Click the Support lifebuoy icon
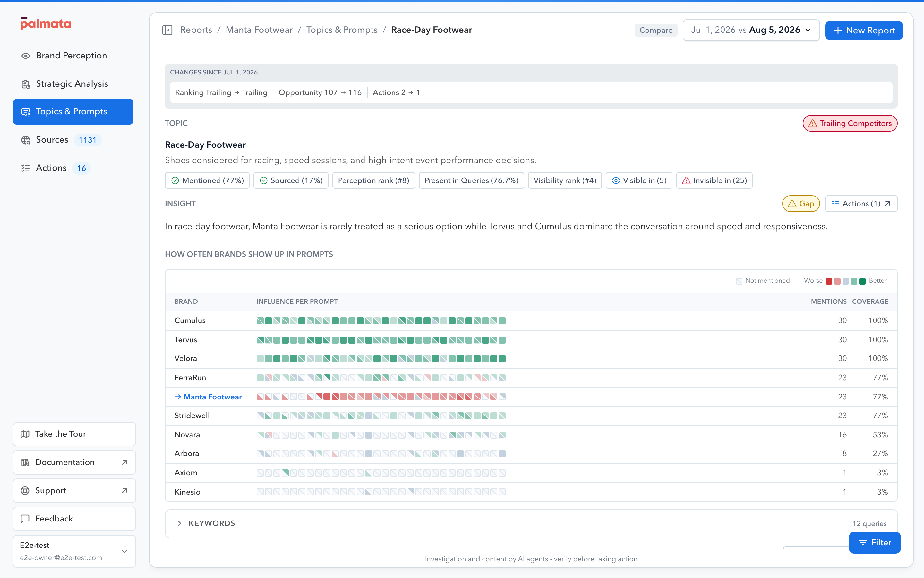 tap(25, 491)
